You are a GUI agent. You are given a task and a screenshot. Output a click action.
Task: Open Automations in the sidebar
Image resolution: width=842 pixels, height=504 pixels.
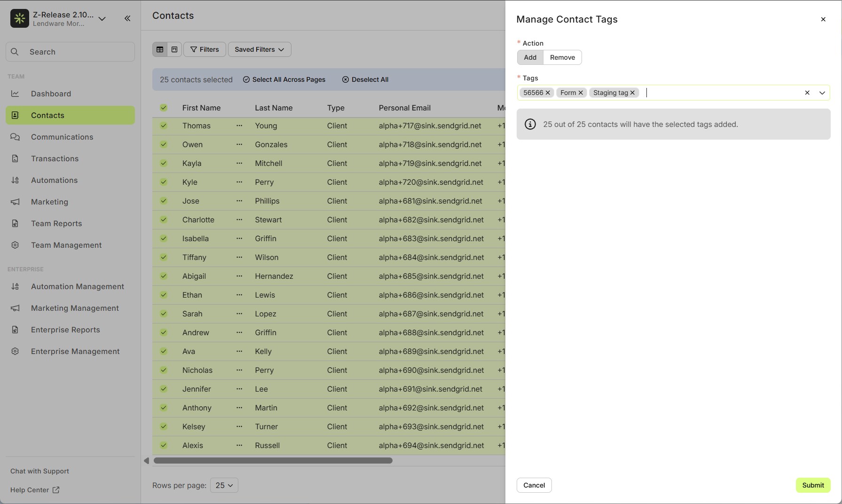(70, 180)
